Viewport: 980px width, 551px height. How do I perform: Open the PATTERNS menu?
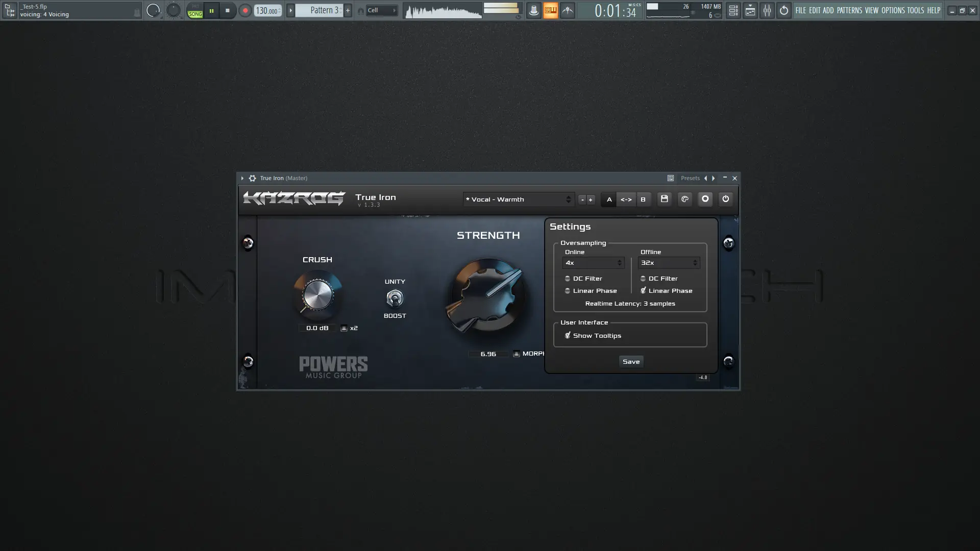[x=849, y=10]
